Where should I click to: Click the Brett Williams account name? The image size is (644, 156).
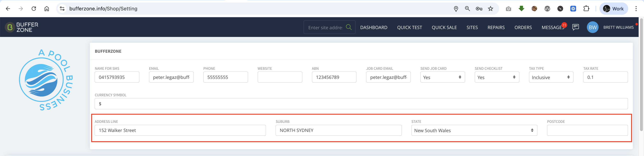[x=618, y=27]
